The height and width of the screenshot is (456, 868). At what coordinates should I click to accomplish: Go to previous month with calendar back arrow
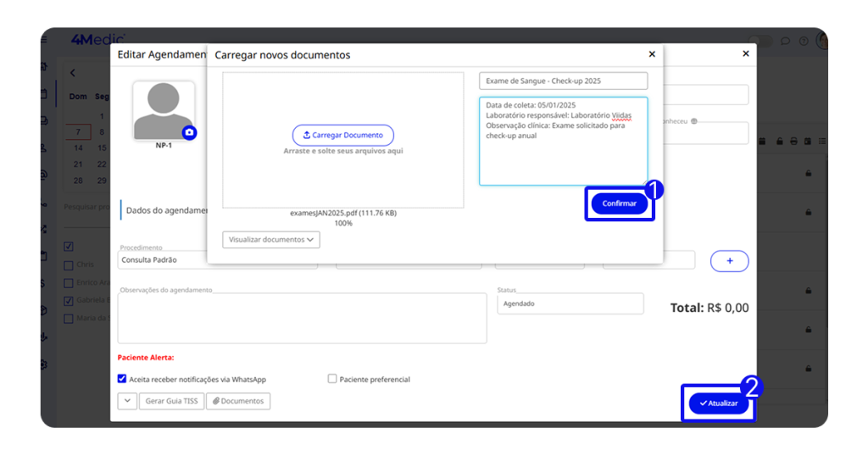pyautogui.click(x=73, y=74)
